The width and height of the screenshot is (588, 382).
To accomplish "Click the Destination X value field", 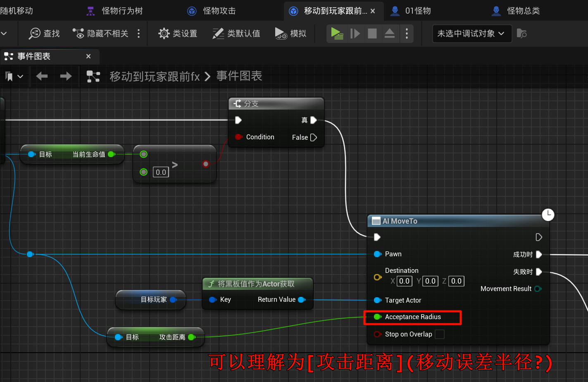I will point(404,281).
